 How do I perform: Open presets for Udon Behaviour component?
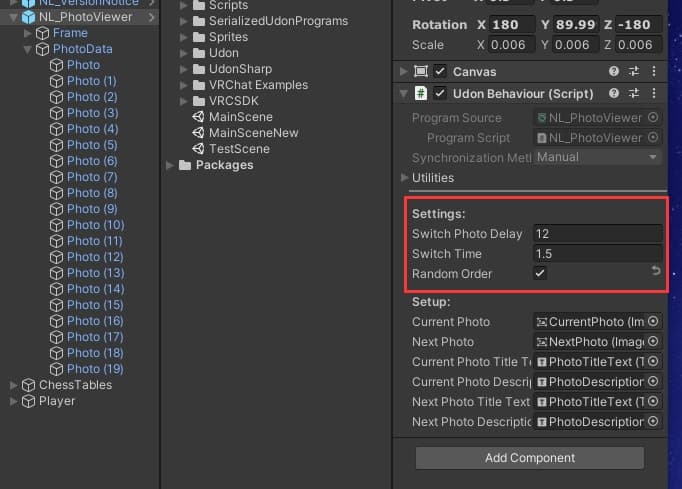(633, 94)
